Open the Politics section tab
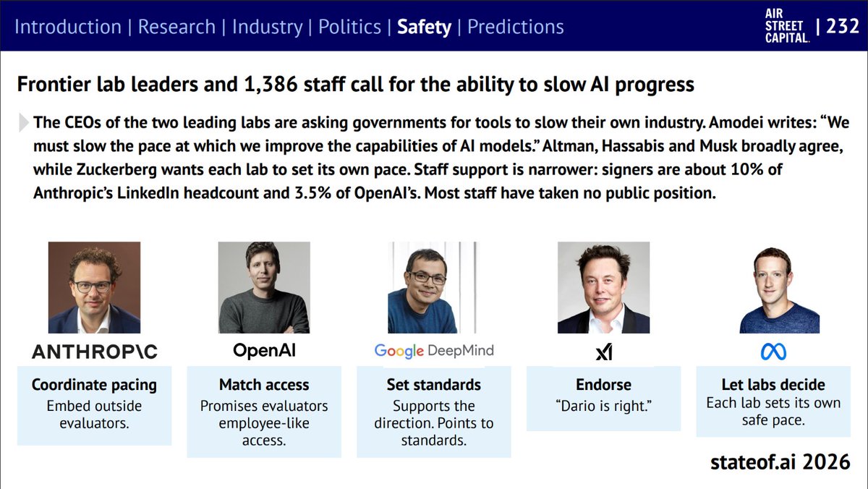 click(349, 27)
